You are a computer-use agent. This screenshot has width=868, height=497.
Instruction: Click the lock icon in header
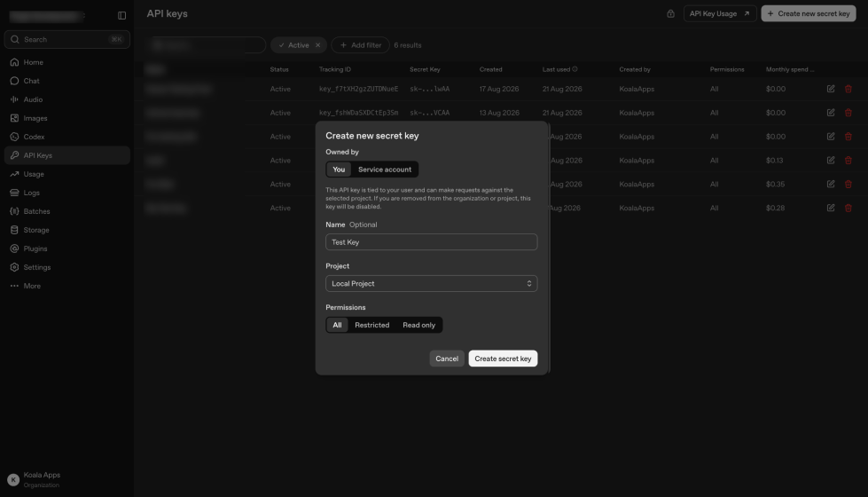[670, 13]
